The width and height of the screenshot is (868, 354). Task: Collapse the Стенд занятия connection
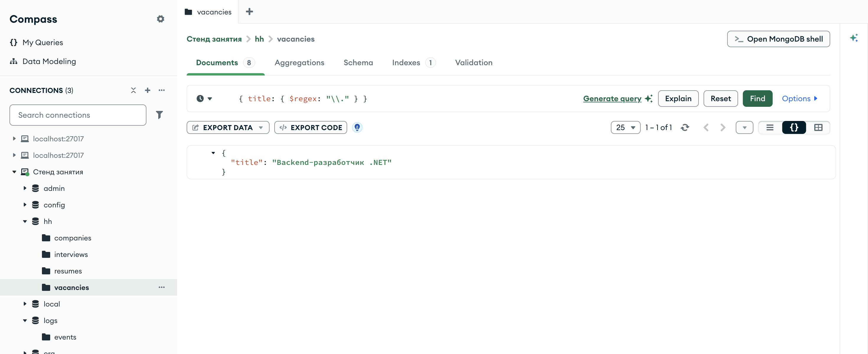(14, 172)
